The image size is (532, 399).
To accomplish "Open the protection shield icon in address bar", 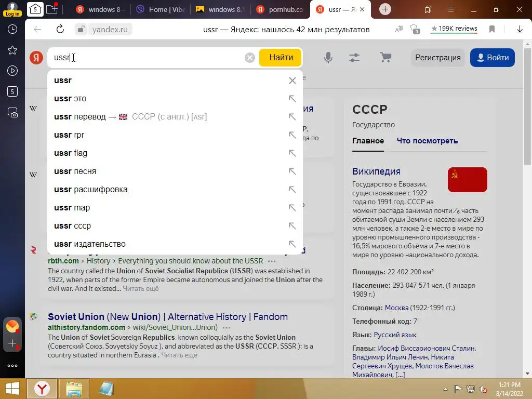I will (x=415, y=30).
